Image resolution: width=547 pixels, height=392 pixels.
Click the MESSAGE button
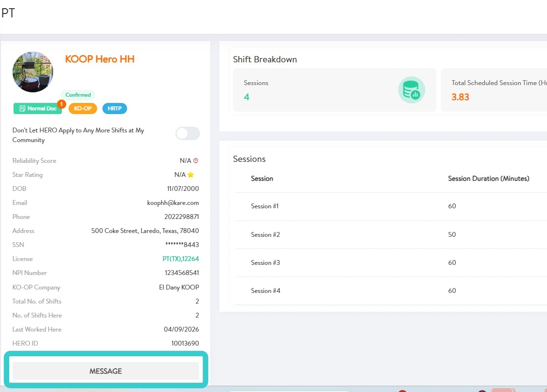tap(106, 371)
